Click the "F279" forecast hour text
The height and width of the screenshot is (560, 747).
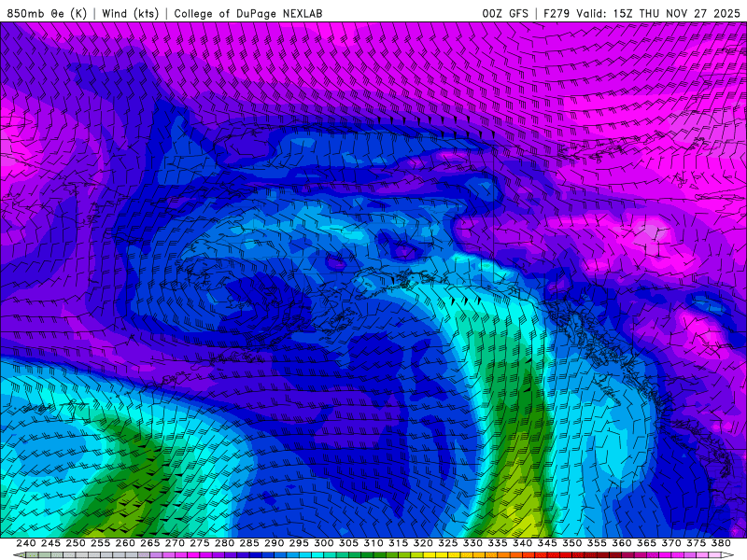(557, 13)
